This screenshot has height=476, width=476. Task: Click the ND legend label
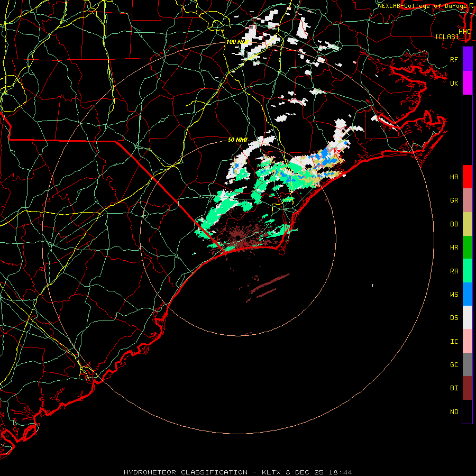click(454, 412)
